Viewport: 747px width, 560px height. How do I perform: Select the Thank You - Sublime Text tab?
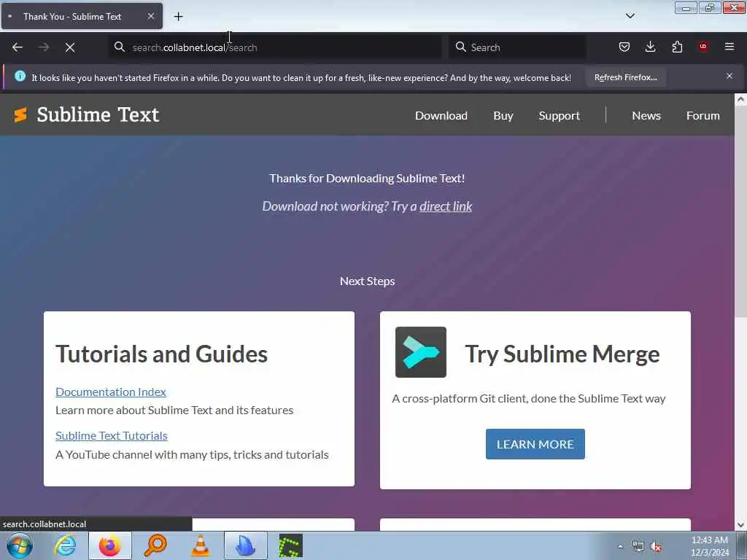coord(82,16)
